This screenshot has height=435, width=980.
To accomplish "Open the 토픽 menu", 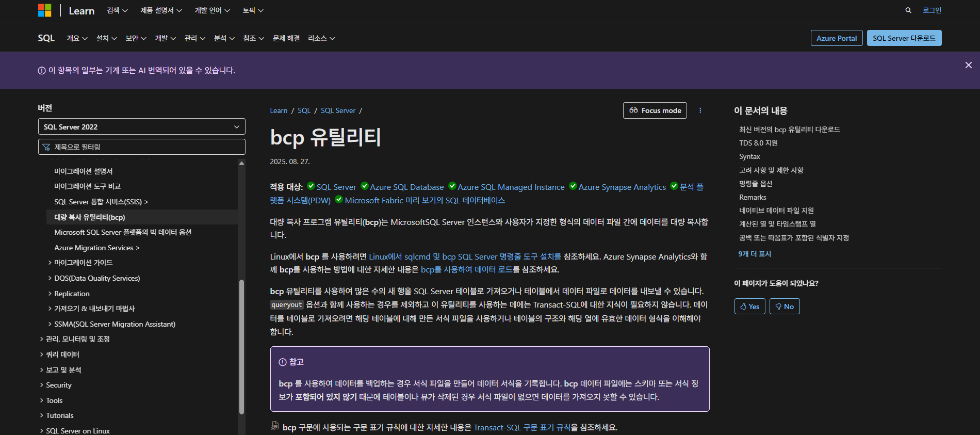I will click(253, 10).
